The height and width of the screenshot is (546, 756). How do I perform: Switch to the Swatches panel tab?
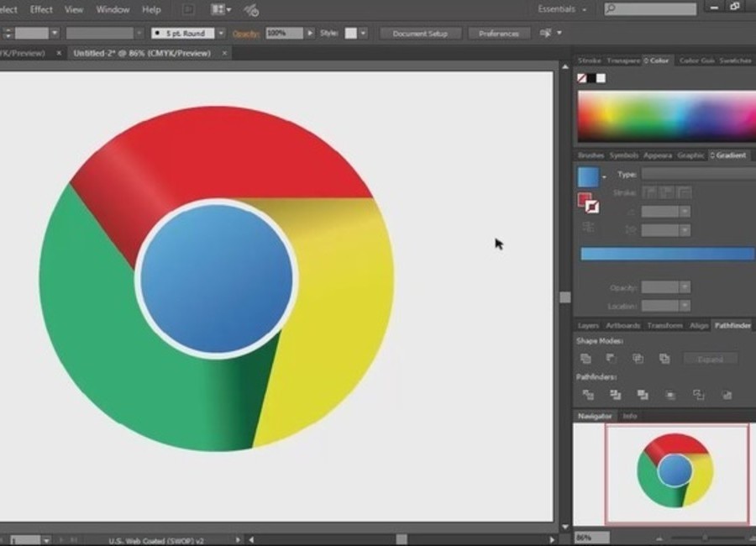click(x=735, y=60)
